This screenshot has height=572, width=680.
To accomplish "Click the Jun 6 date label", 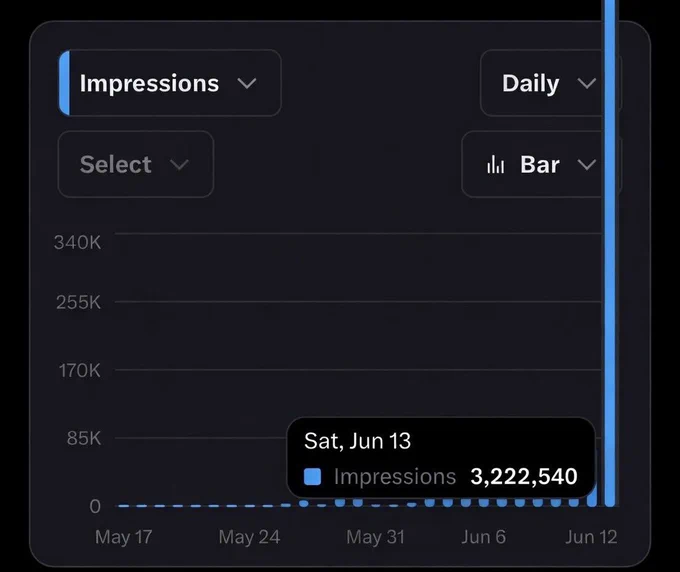I will pos(484,537).
